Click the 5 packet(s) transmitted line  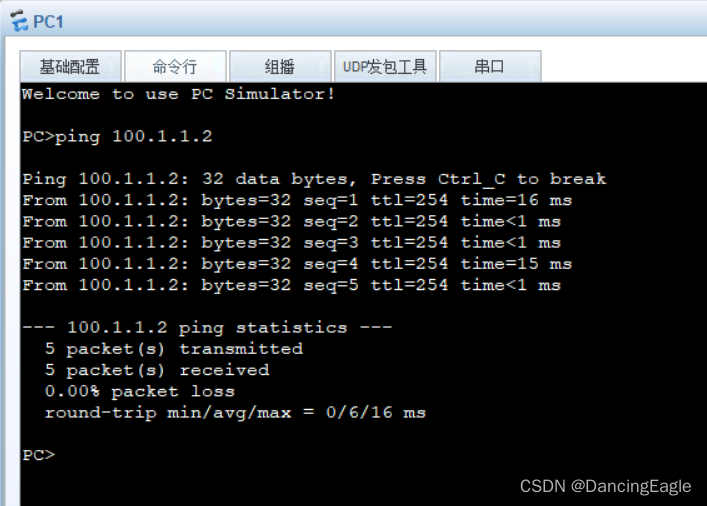pos(173,349)
